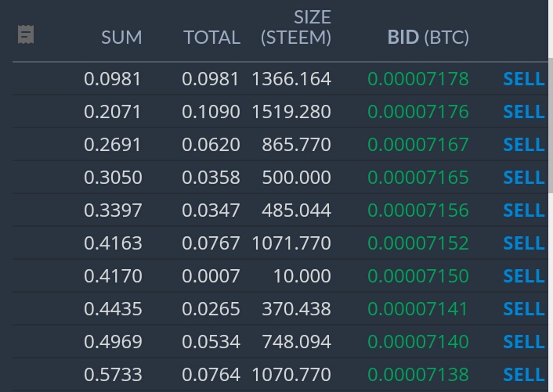Viewport: 553px width, 392px height.
Task: Click SELL at bid 0.00007138
Action: pyautogui.click(x=524, y=374)
